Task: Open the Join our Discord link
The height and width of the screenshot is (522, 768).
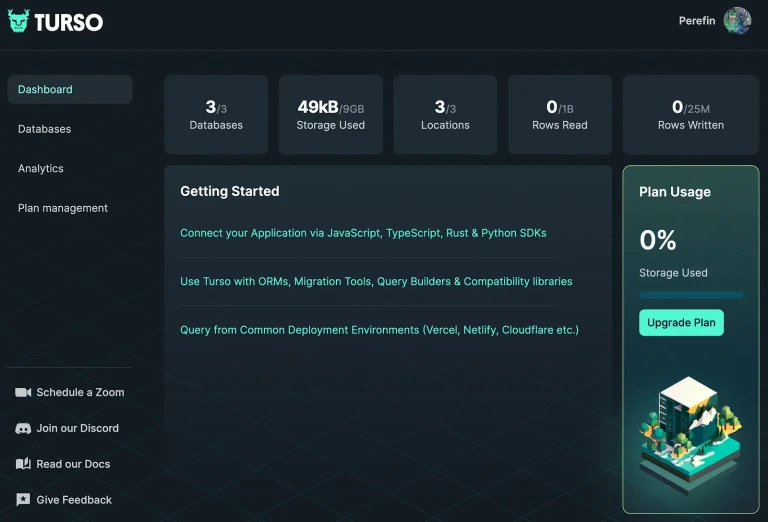Action: (77, 428)
